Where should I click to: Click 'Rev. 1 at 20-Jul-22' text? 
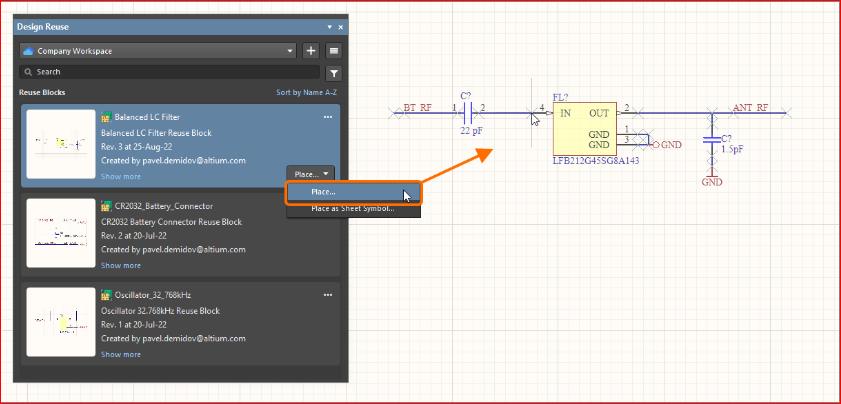point(134,325)
